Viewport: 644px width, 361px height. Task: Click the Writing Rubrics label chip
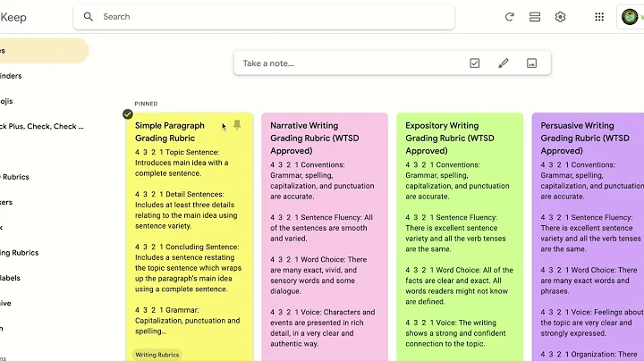point(157,355)
